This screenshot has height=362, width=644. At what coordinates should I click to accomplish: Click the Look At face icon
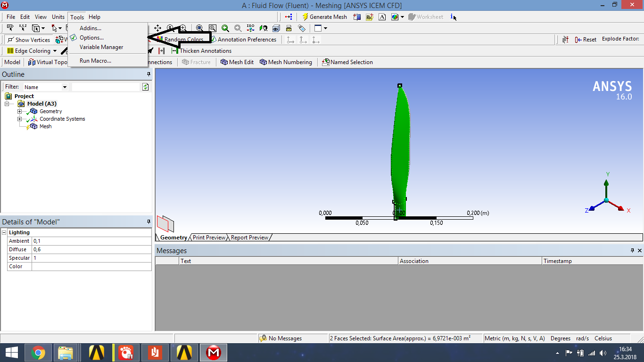[x=264, y=28]
